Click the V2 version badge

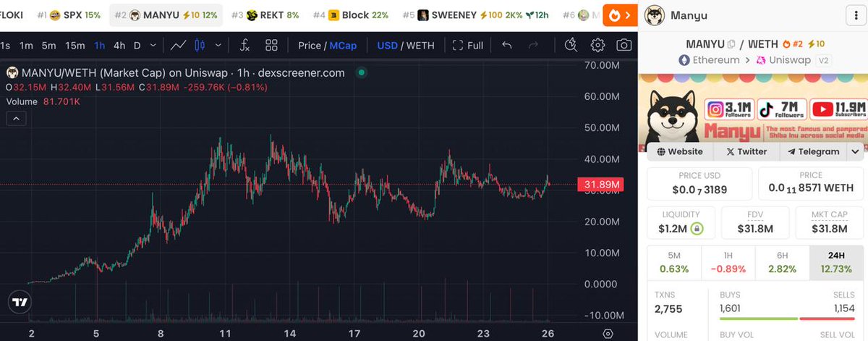tap(824, 60)
